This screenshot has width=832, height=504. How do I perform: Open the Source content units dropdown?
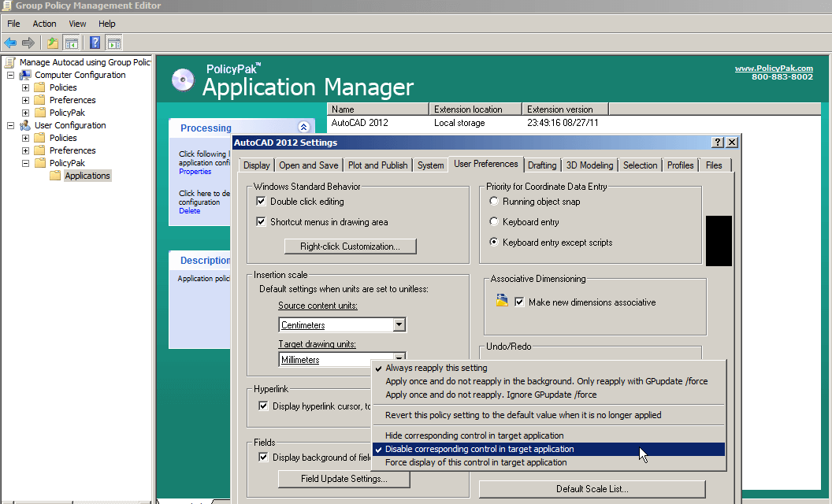click(399, 324)
